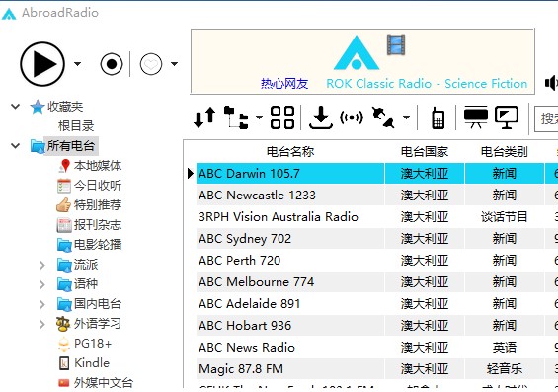Open the dropdown arrow beside the heart icon

[x=174, y=64]
